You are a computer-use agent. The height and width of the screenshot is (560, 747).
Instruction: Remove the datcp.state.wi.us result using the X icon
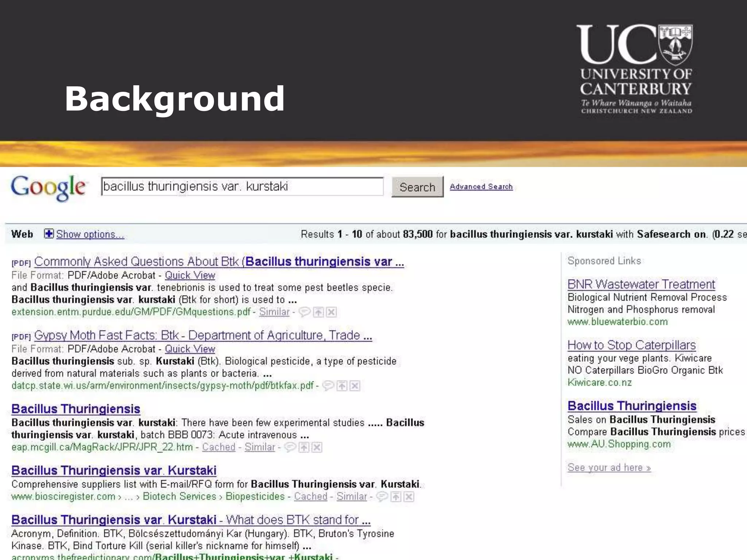(355, 386)
